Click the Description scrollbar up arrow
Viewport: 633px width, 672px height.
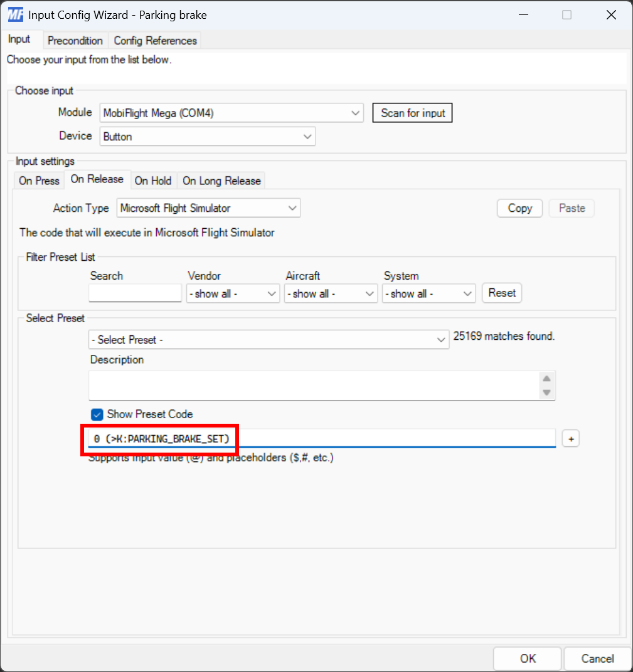tap(546, 379)
